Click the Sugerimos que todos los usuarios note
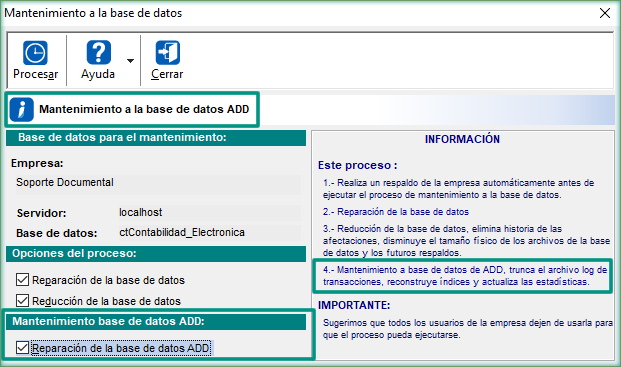621x367 pixels. click(468, 329)
